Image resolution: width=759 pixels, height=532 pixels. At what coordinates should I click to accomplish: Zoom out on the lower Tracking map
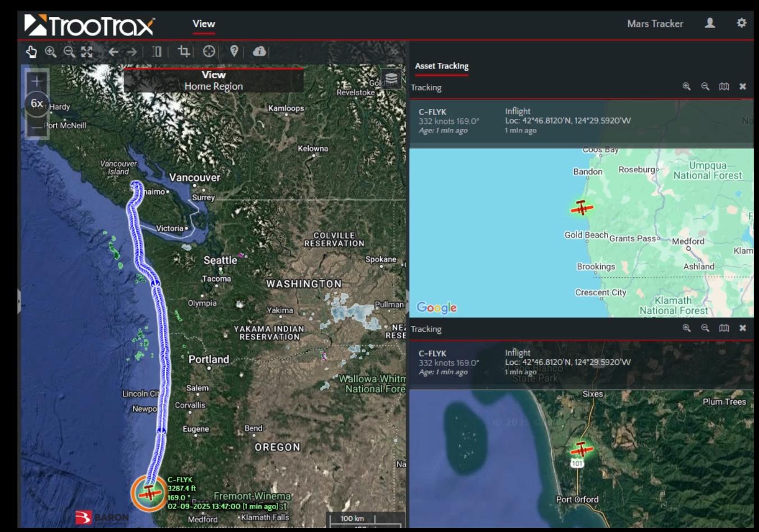(705, 328)
